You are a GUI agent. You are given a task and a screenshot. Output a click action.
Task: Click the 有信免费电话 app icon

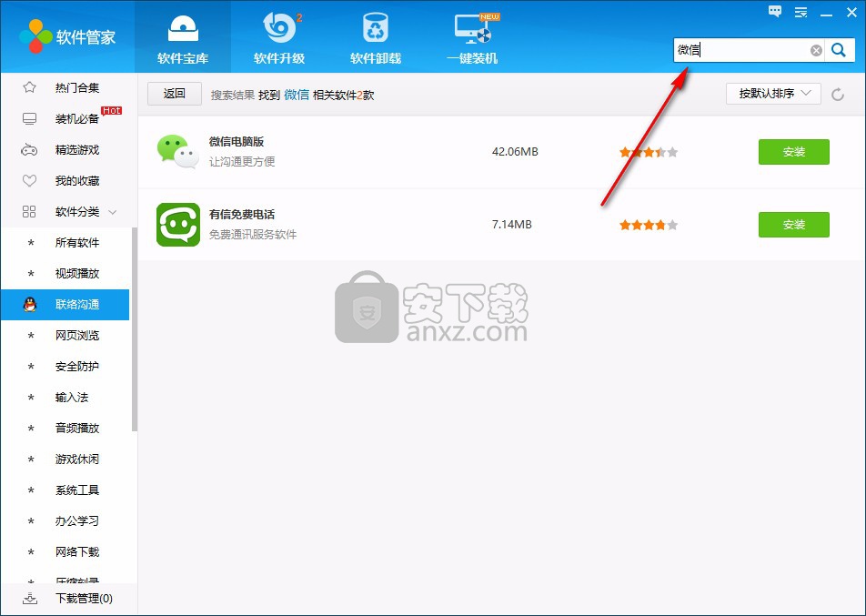pyautogui.click(x=178, y=225)
